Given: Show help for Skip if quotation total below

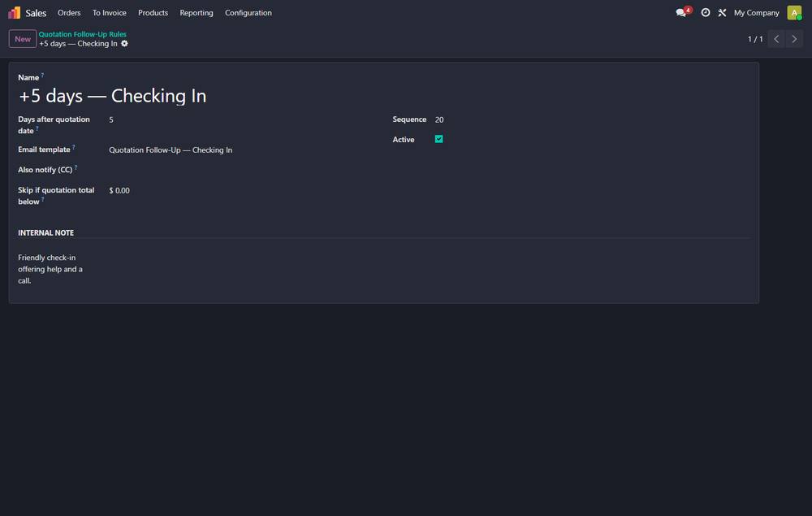Looking at the screenshot, I should tap(42, 199).
